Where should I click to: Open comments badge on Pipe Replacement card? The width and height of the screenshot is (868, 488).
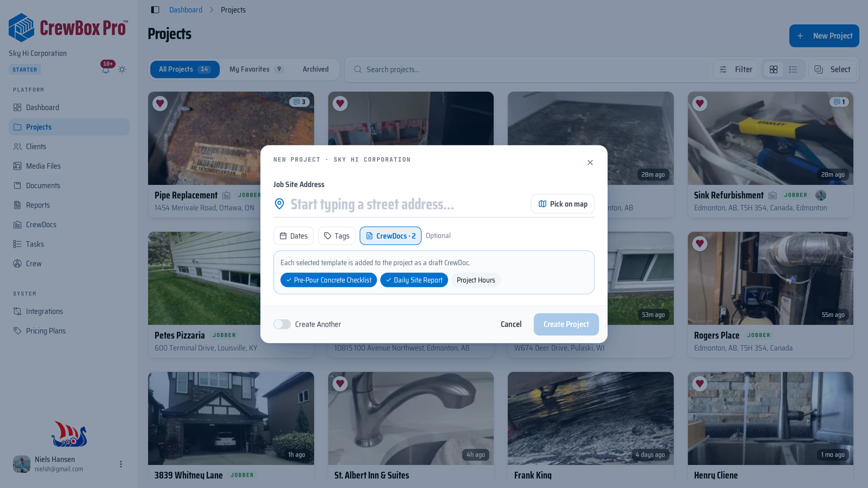pos(299,102)
